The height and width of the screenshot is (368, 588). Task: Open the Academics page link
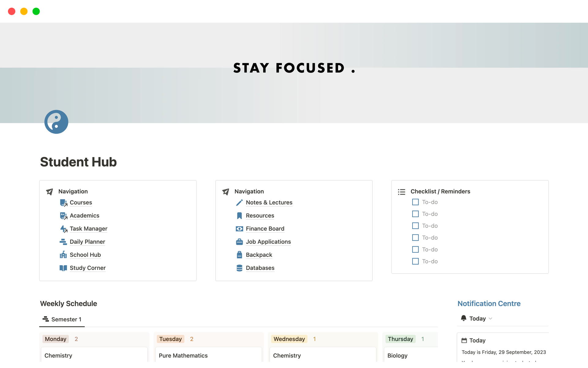tap(85, 216)
